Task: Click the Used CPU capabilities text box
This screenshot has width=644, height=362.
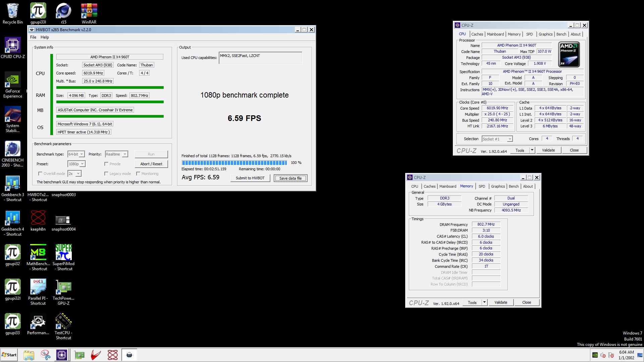Action: pyautogui.click(x=260, y=58)
